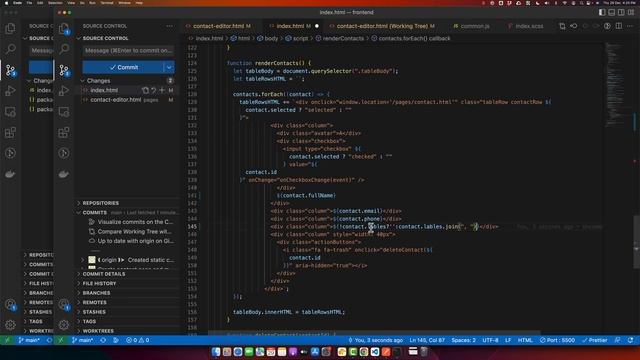Click synchronize changes icon in front status bar
The width and height of the screenshot is (640, 360).
(103, 340)
